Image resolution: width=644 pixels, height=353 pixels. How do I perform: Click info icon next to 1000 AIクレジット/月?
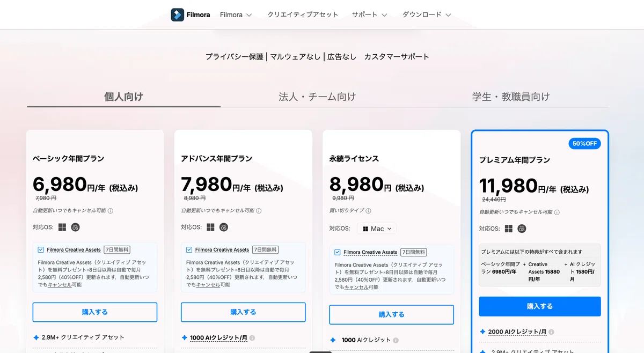click(x=252, y=338)
